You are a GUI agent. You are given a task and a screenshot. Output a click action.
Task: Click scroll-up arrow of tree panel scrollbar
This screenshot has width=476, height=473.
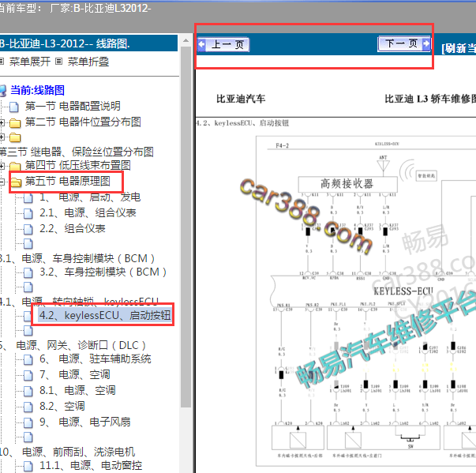(x=186, y=41)
